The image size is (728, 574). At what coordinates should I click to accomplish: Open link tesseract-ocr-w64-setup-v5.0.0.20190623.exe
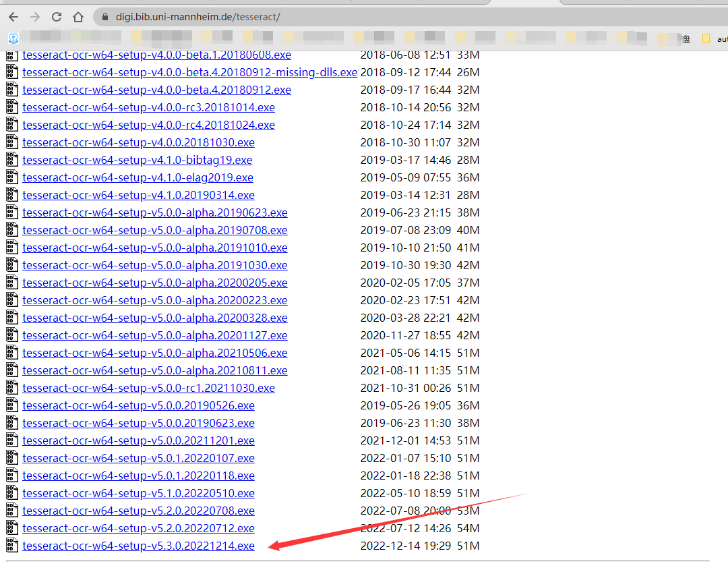(x=138, y=423)
